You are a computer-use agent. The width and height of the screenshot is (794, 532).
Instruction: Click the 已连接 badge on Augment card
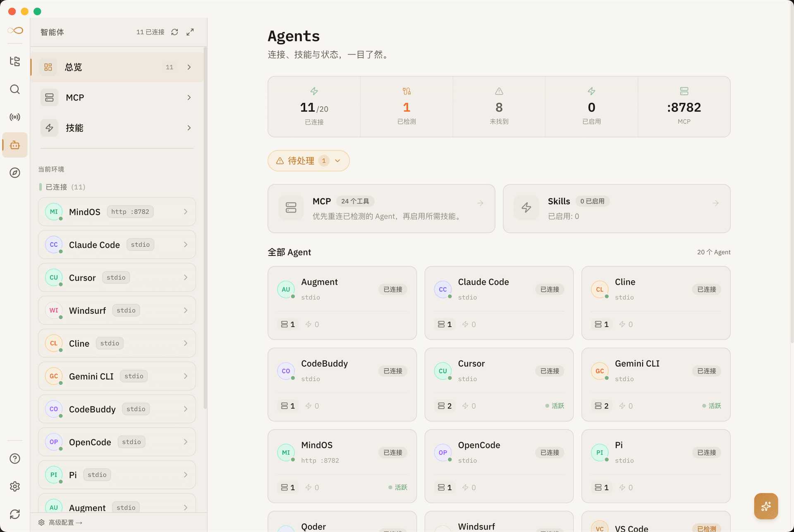point(393,289)
